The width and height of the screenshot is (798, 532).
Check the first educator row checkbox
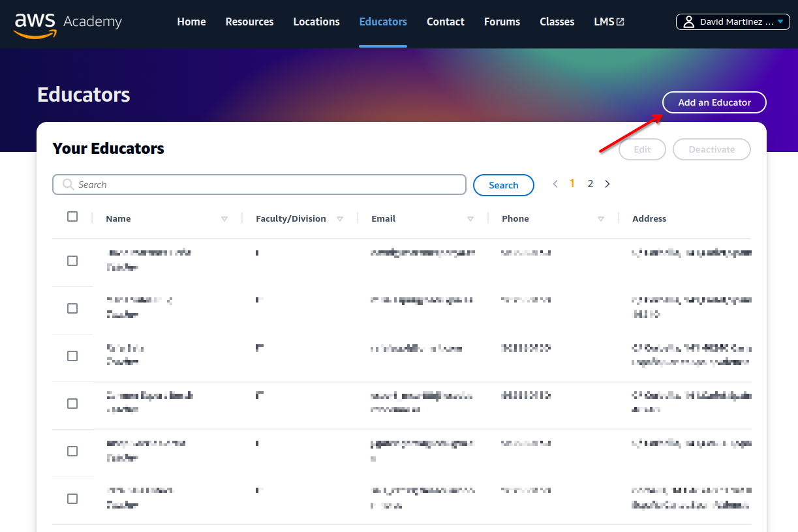72,261
